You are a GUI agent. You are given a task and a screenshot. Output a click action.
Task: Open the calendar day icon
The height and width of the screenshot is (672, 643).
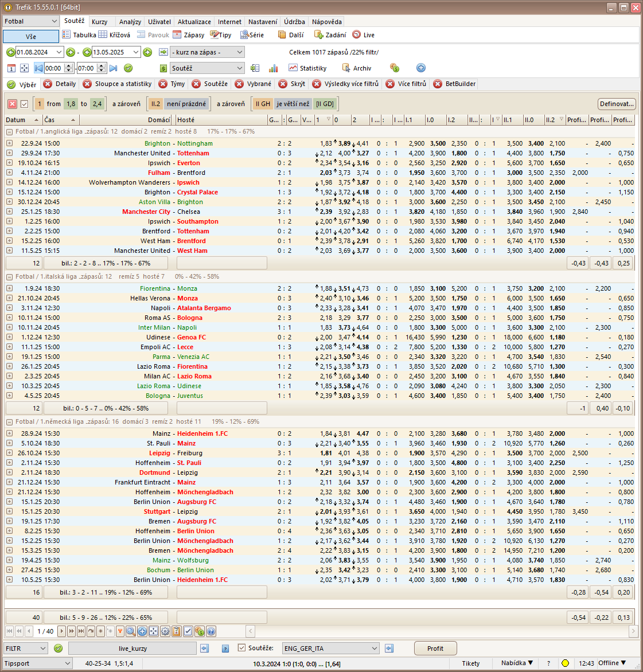pos(11,68)
